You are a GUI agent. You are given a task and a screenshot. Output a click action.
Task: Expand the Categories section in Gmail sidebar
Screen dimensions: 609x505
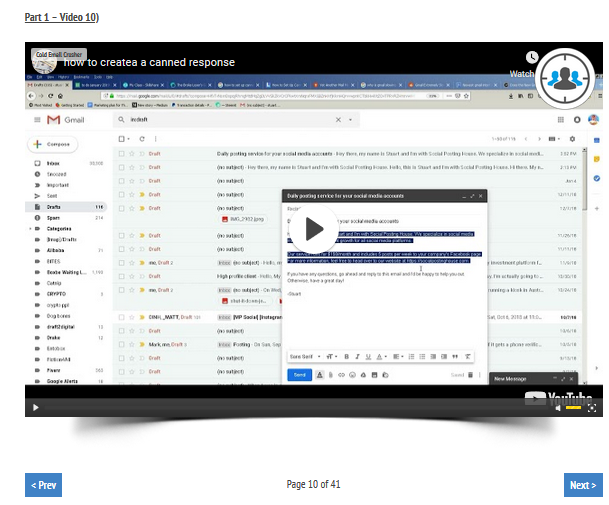(30, 229)
